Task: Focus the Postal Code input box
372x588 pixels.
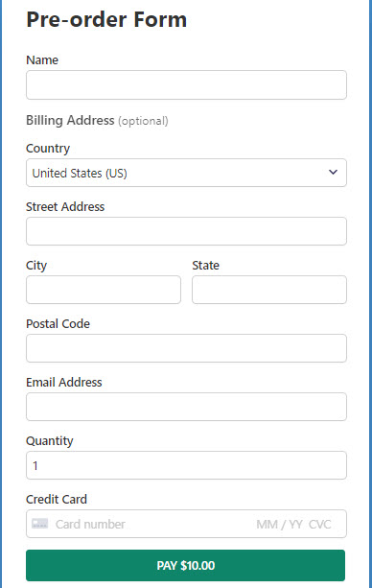Action: pos(186,348)
